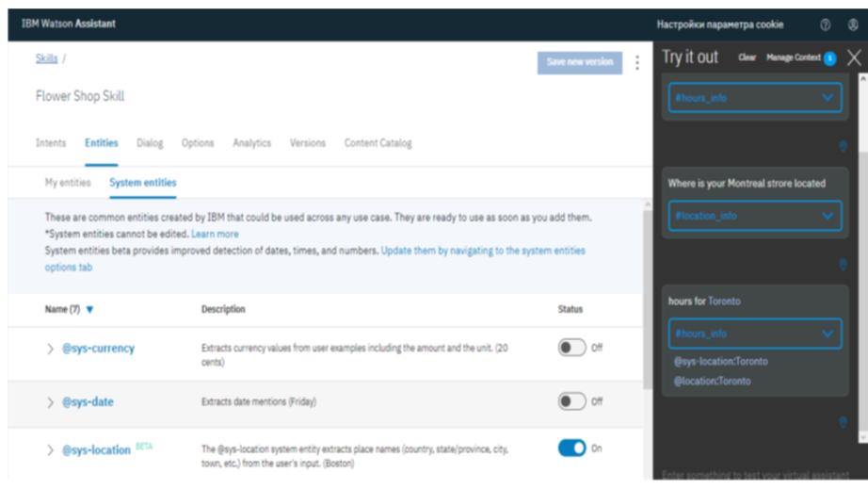
Task: Switch to the Dialog tab
Action: tap(150, 143)
